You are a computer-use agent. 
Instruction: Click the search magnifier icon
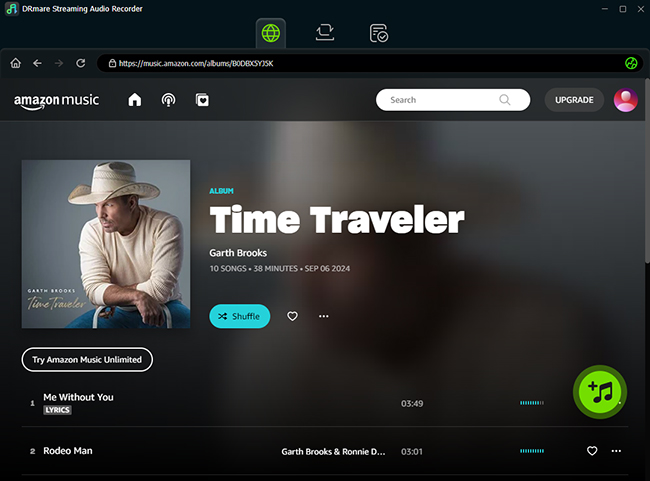coord(504,100)
